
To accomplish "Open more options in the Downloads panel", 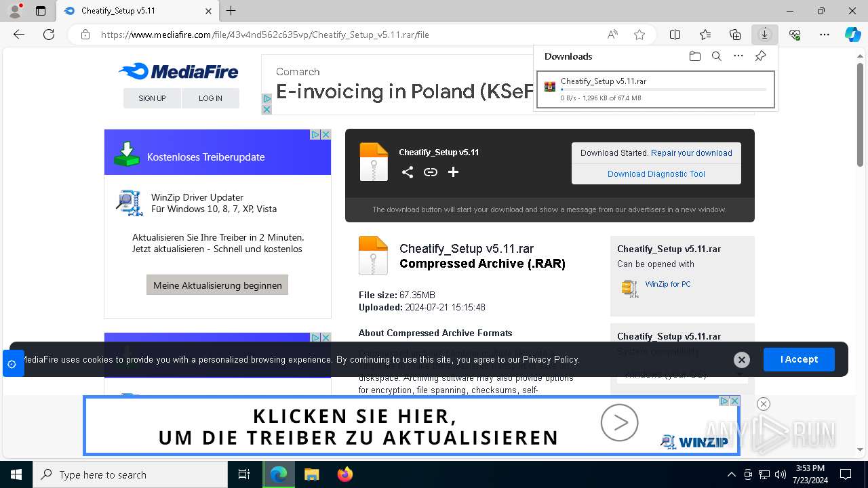I will [x=738, y=56].
